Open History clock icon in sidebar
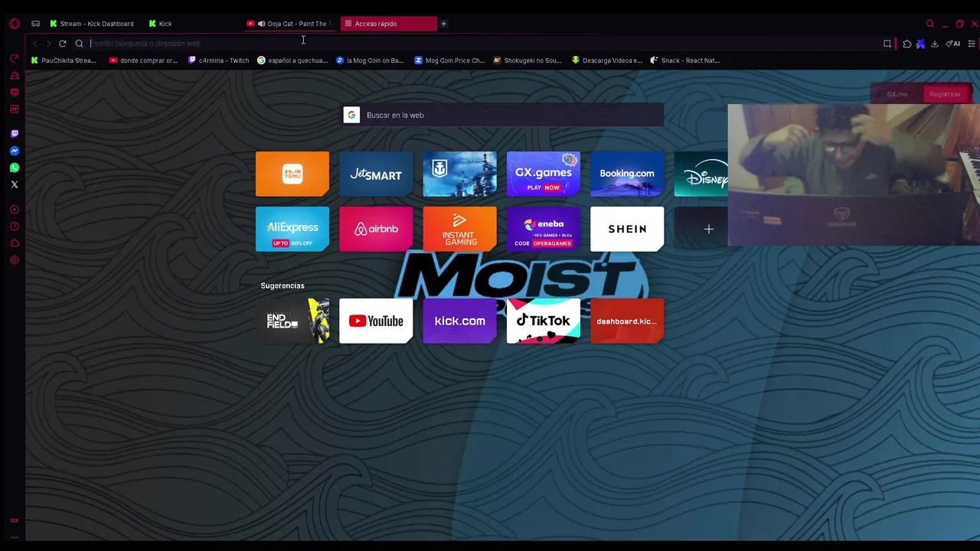This screenshot has width=980, height=551. [x=14, y=227]
